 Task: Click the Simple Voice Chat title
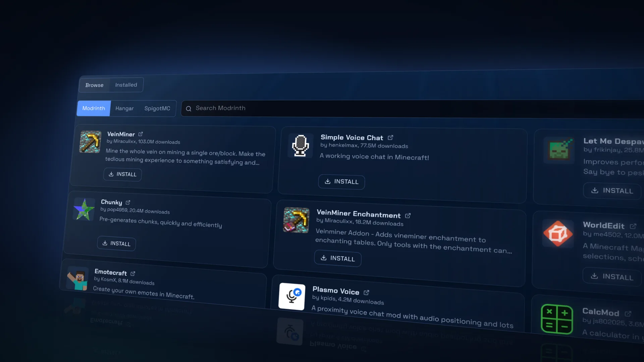pyautogui.click(x=352, y=137)
